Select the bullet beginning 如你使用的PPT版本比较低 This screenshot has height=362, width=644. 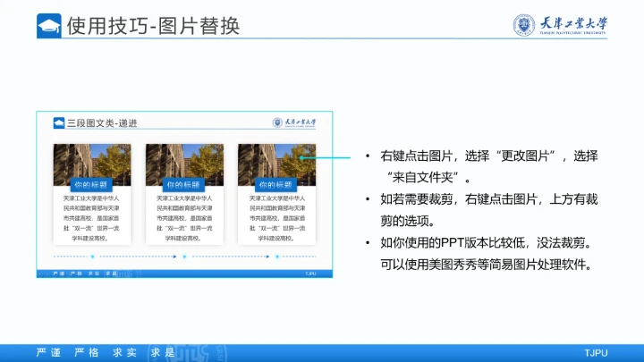click(487, 254)
